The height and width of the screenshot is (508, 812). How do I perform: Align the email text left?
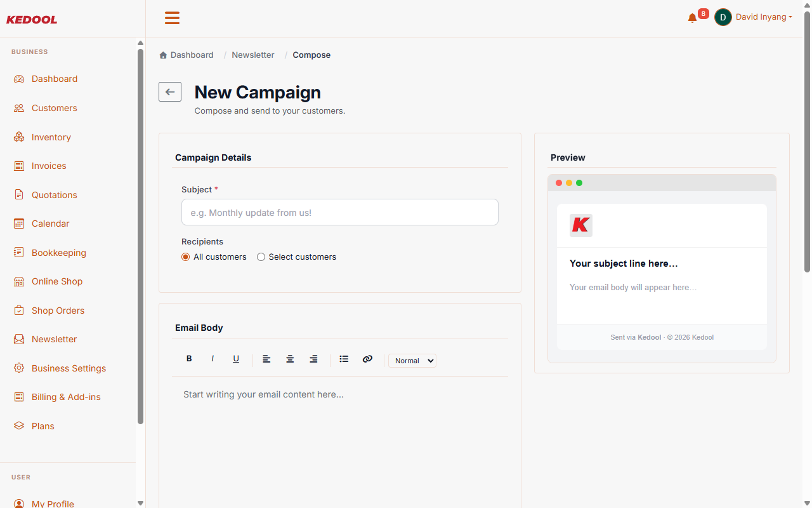click(x=266, y=359)
